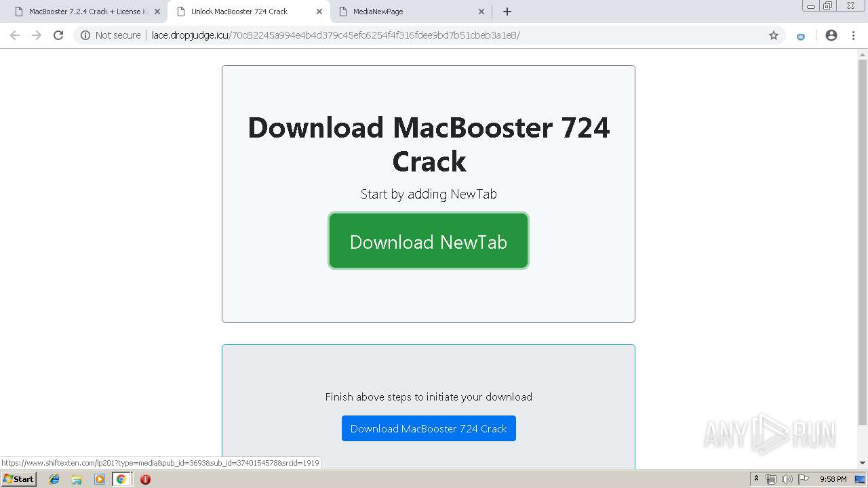The image size is (868, 488).
Task: Restore down the browser window
Action: (828, 5)
